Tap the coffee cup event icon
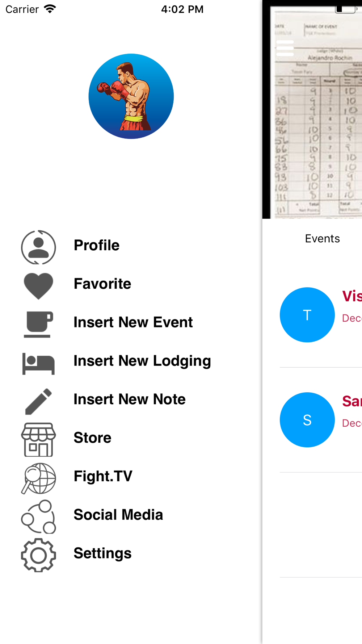Image resolution: width=362 pixels, height=644 pixels. click(x=38, y=324)
